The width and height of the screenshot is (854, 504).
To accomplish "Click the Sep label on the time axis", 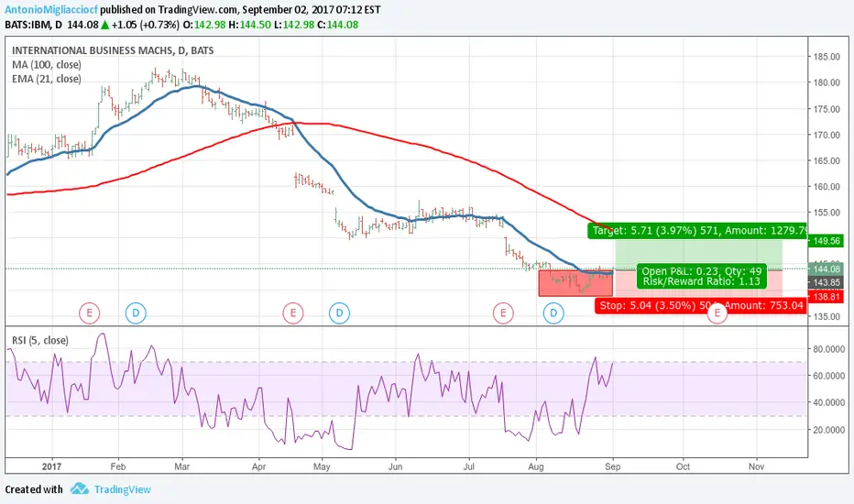I will (x=613, y=466).
